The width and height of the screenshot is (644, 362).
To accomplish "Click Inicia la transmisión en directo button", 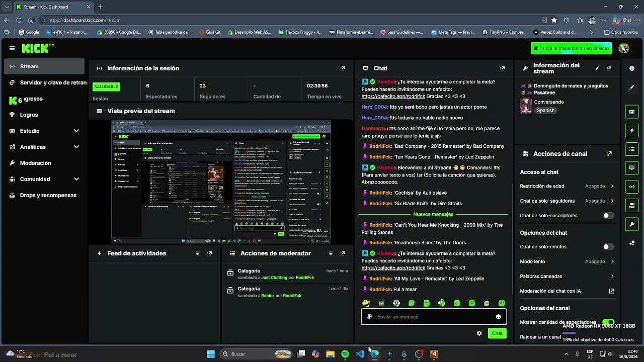I will point(571,48).
